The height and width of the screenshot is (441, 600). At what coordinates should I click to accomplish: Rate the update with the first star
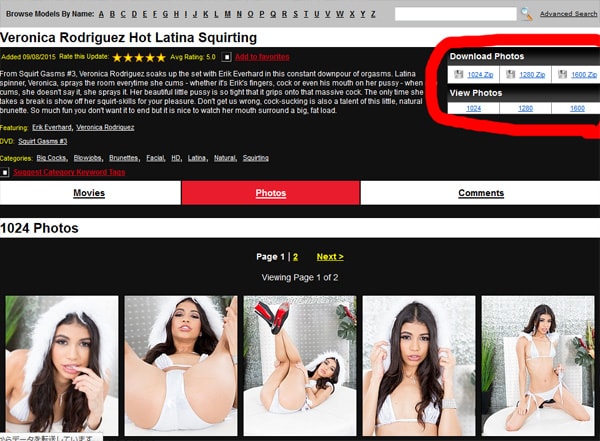[117, 57]
